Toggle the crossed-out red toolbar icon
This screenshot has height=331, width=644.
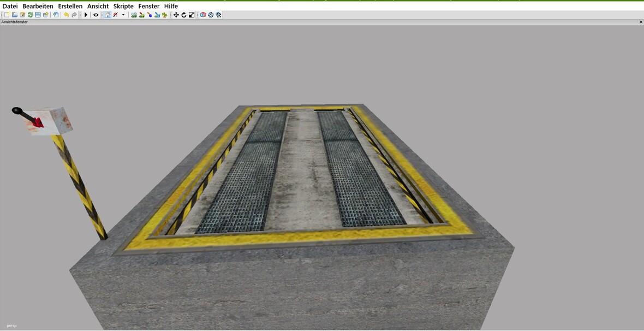(116, 15)
